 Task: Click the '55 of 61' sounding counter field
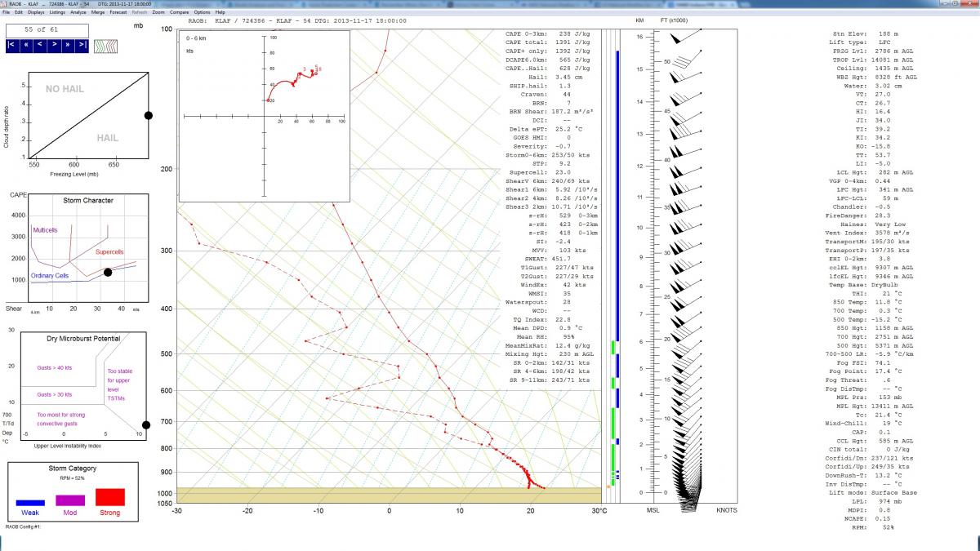click(47, 29)
